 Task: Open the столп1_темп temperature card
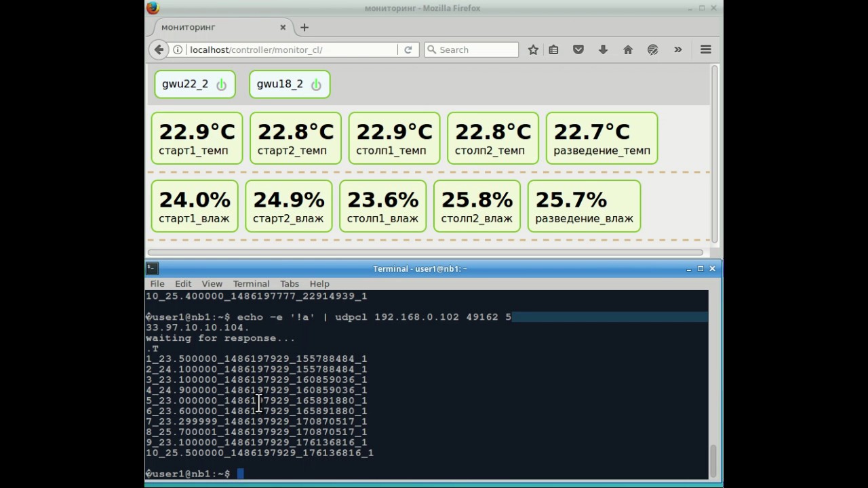pyautogui.click(x=394, y=138)
